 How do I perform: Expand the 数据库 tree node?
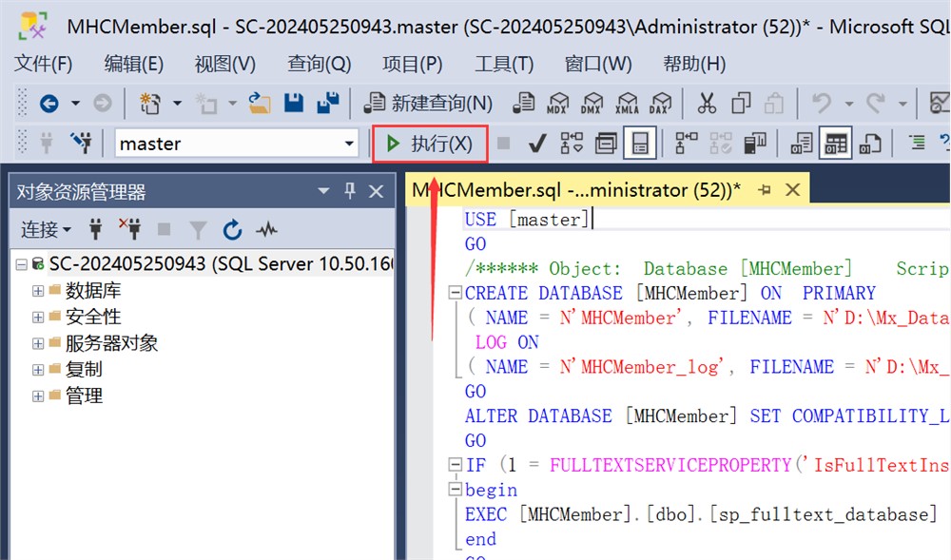[x=38, y=291]
